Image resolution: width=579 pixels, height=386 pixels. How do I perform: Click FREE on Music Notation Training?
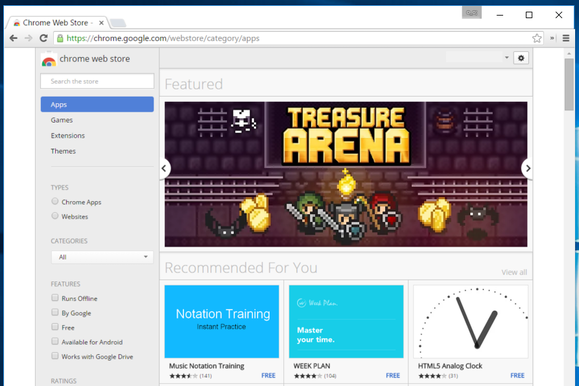click(268, 376)
